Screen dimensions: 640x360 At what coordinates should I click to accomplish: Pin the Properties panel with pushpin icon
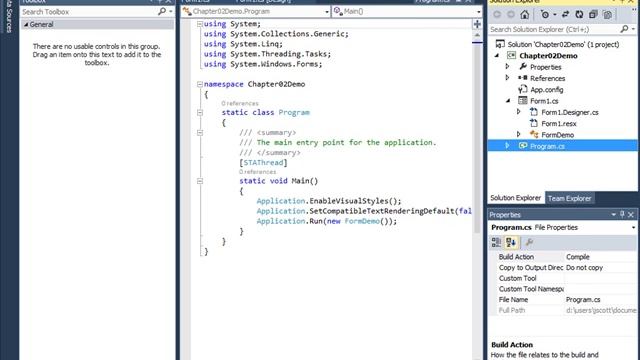[622, 214]
